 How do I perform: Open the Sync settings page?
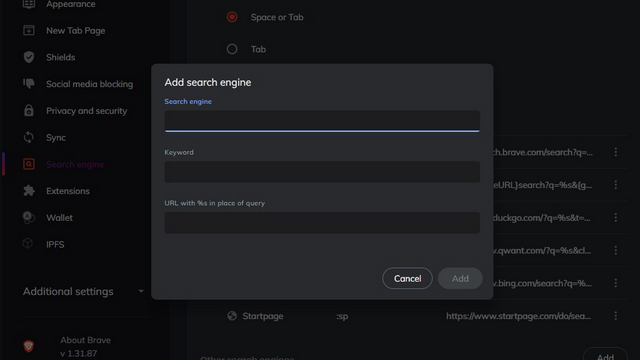56,138
